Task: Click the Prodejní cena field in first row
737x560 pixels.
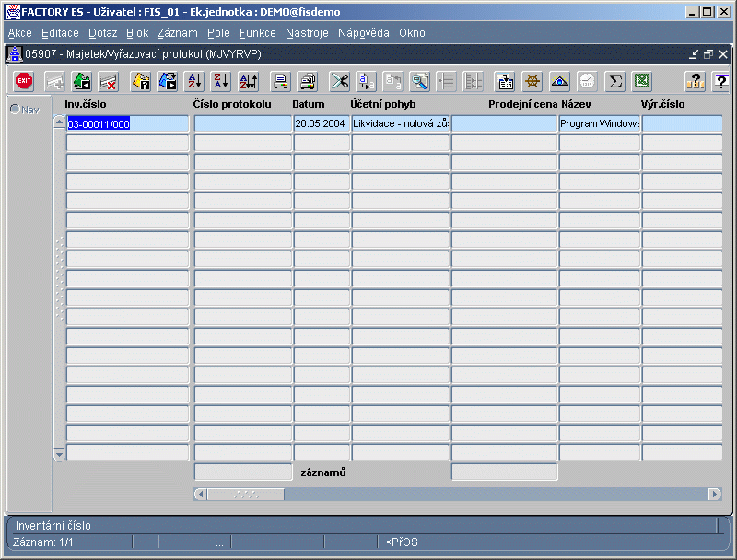Action: (x=504, y=123)
